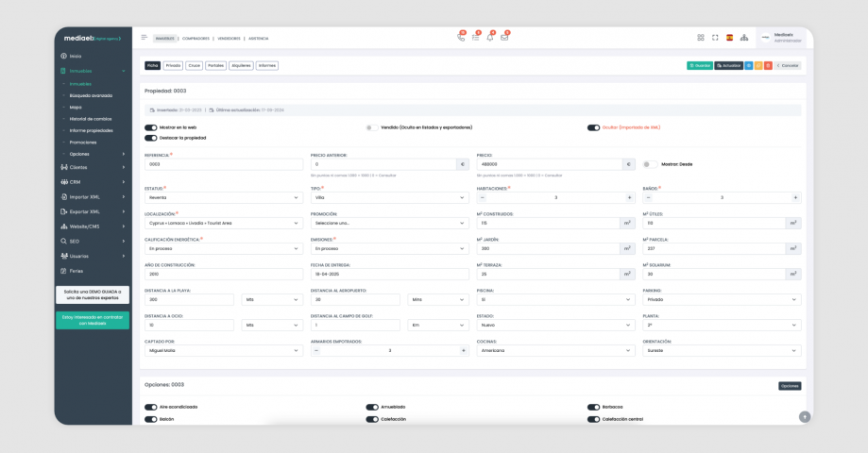Open the phone calls notification icon

tap(460, 38)
